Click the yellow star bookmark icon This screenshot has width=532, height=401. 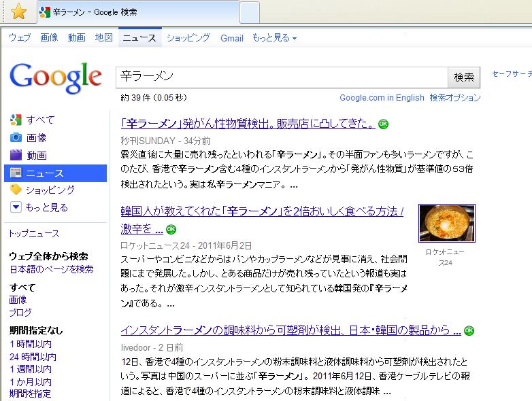(x=19, y=12)
